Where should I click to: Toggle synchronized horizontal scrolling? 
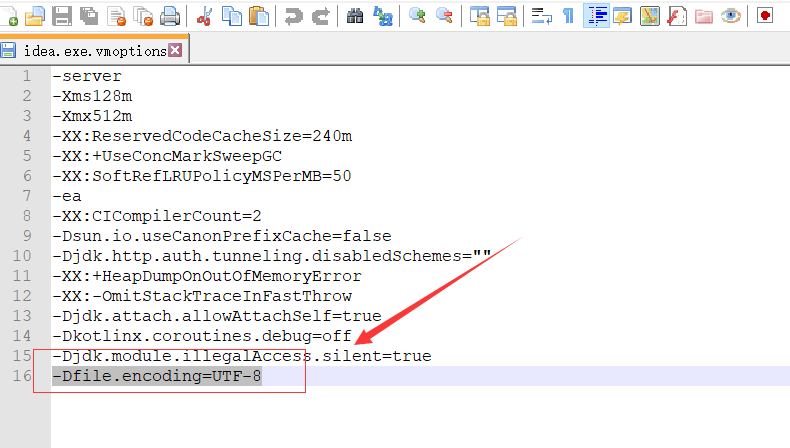tap(506, 16)
